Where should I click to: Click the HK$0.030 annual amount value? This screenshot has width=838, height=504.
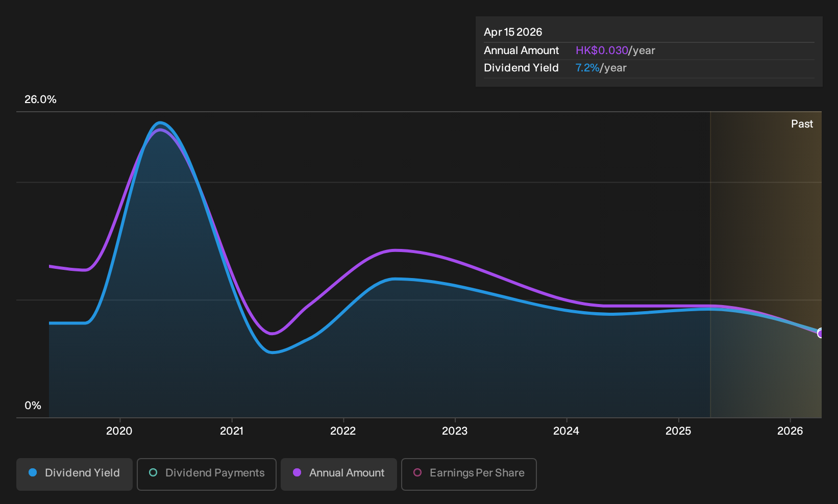point(602,51)
